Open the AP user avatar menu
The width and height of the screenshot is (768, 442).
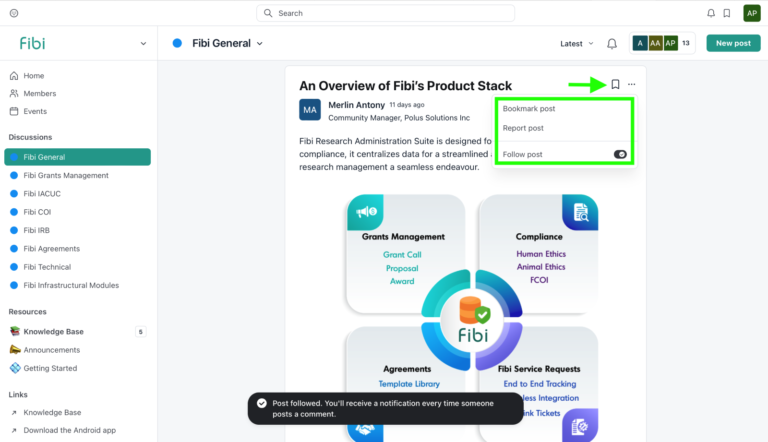[751, 13]
